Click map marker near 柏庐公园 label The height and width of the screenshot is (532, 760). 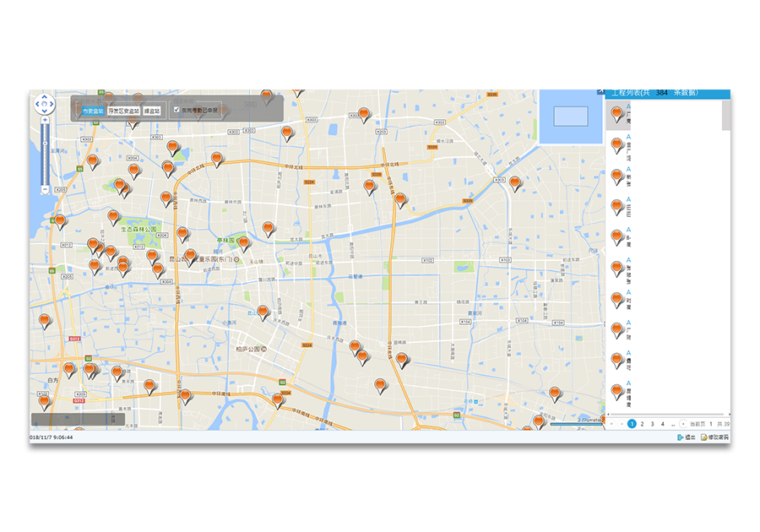263,312
